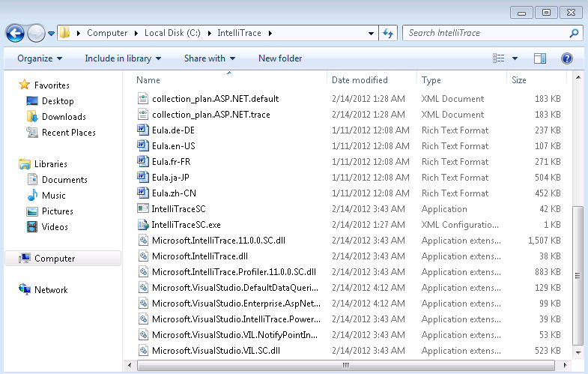Click Word icon of Eula.ja-JP

pos(143,177)
